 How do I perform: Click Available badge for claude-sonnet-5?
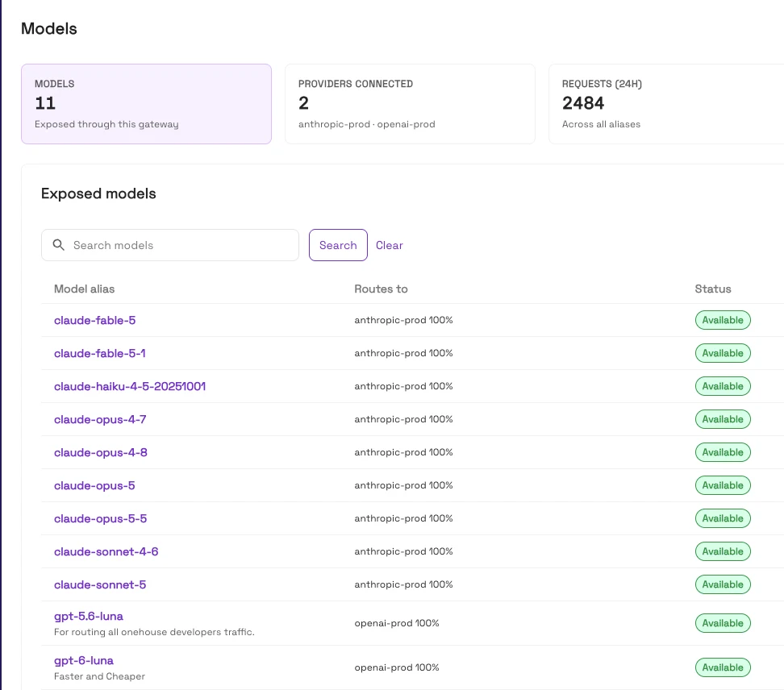[x=723, y=584]
